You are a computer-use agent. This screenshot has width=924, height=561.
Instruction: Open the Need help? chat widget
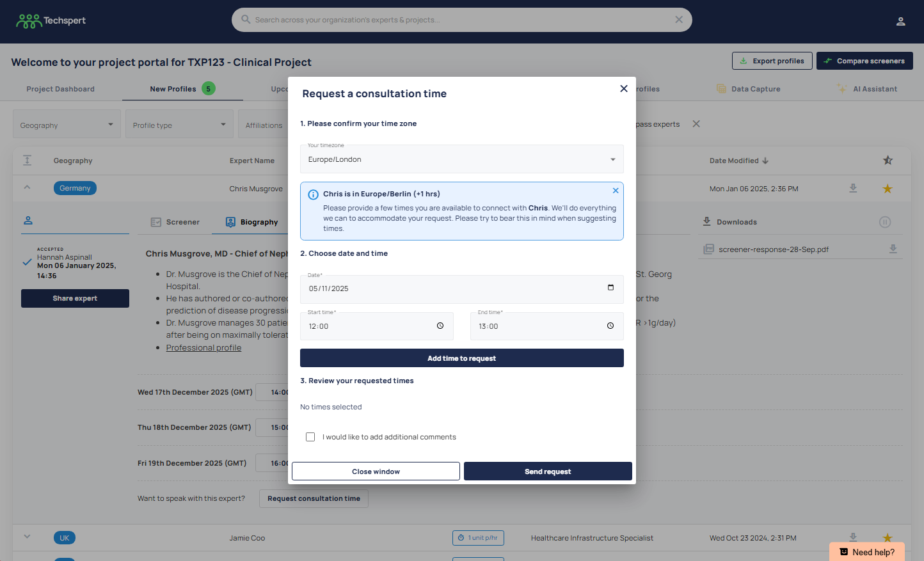click(x=867, y=552)
